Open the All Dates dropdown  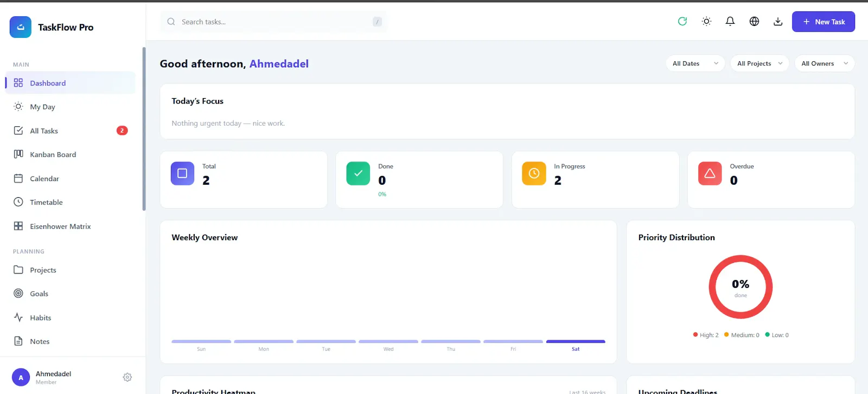tap(695, 63)
